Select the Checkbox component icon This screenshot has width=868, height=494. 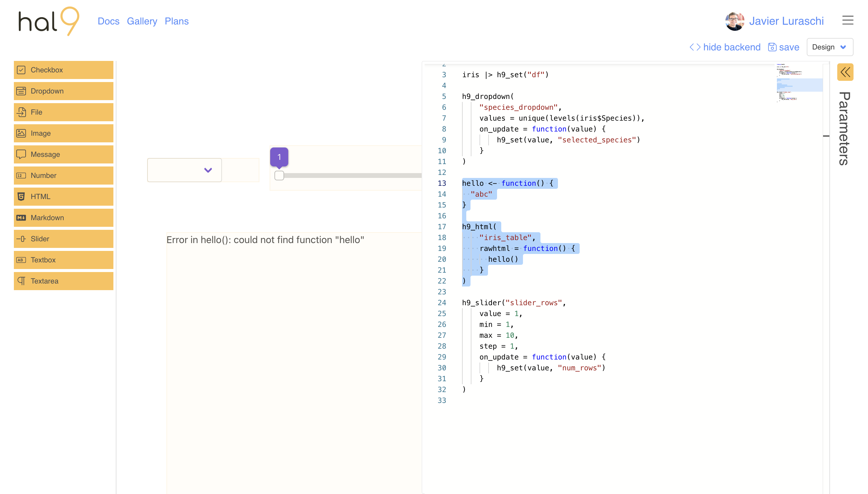21,70
